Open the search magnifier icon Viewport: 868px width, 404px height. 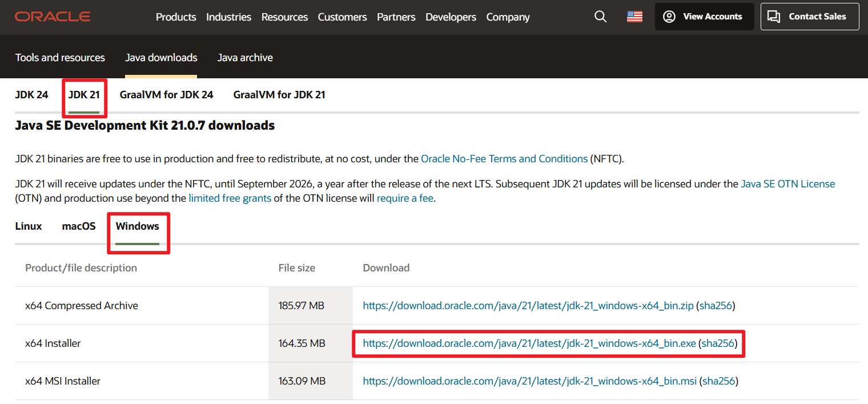tap(600, 17)
